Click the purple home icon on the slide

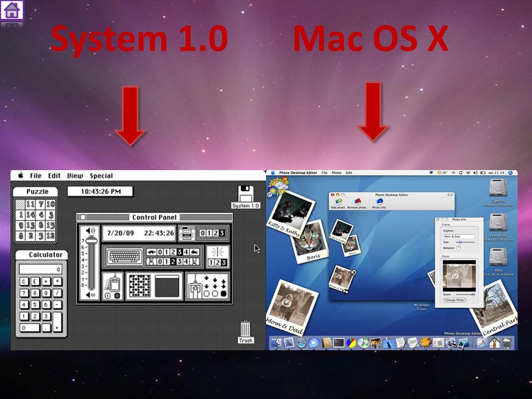pos(12,10)
